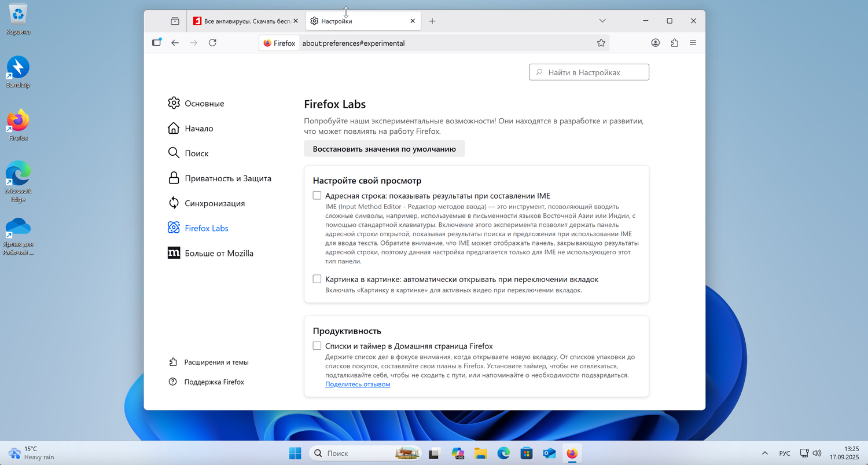This screenshot has width=868, height=465.
Task: Open Расширения и темы link
Action: pyautogui.click(x=208, y=363)
